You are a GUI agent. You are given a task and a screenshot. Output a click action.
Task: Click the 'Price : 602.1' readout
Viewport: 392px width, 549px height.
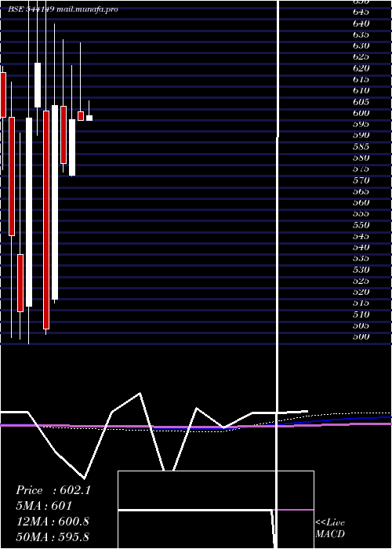point(53,490)
